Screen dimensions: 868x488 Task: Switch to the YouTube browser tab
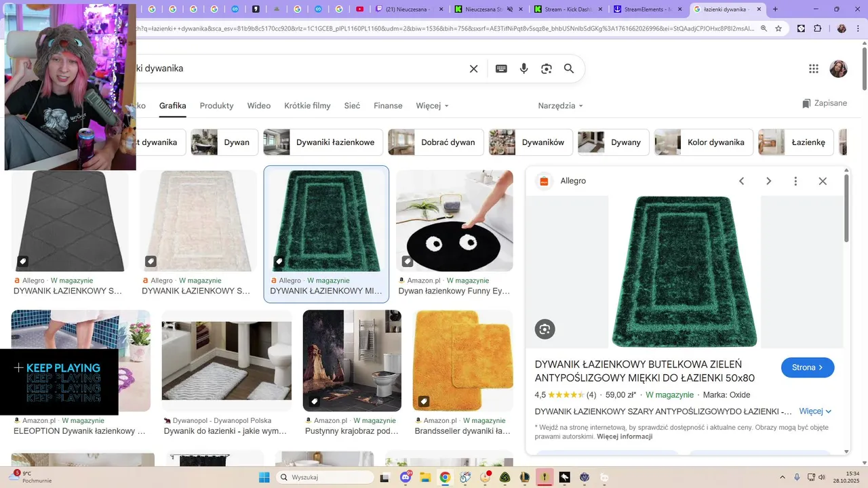coord(359,9)
